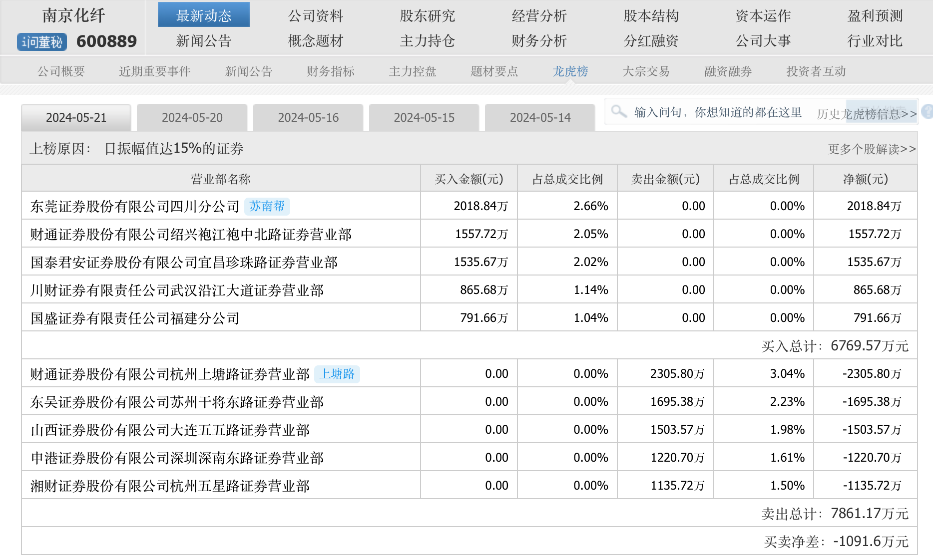Select the 2024-05-20 date tab

[x=192, y=118]
